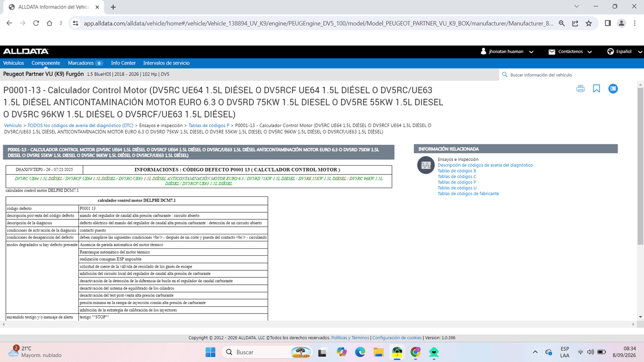
Task: Open weather widget showing 21°C
Action: tap(35, 352)
